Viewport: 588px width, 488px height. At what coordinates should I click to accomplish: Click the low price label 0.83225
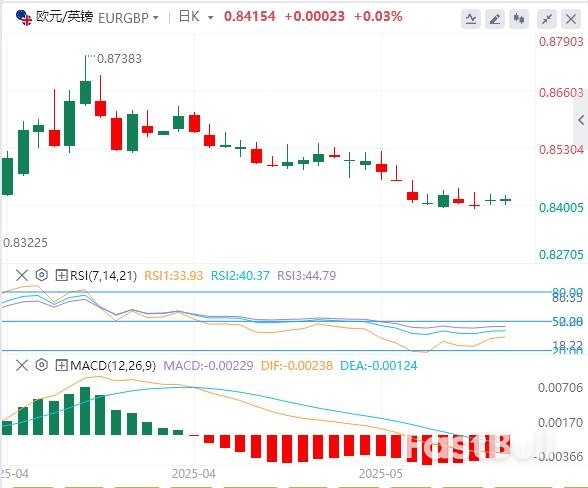(x=25, y=243)
